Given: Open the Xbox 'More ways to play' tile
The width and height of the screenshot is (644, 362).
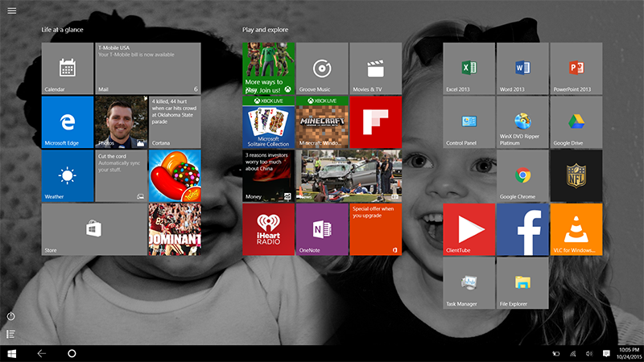Looking at the screenshot, I should (269, 68).
